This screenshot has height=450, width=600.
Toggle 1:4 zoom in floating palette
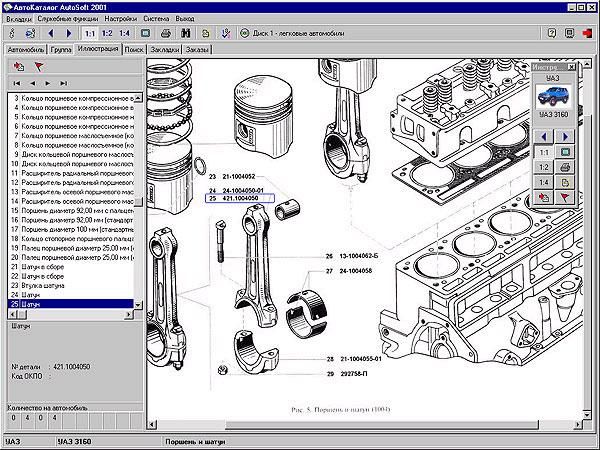click(543, 182)
